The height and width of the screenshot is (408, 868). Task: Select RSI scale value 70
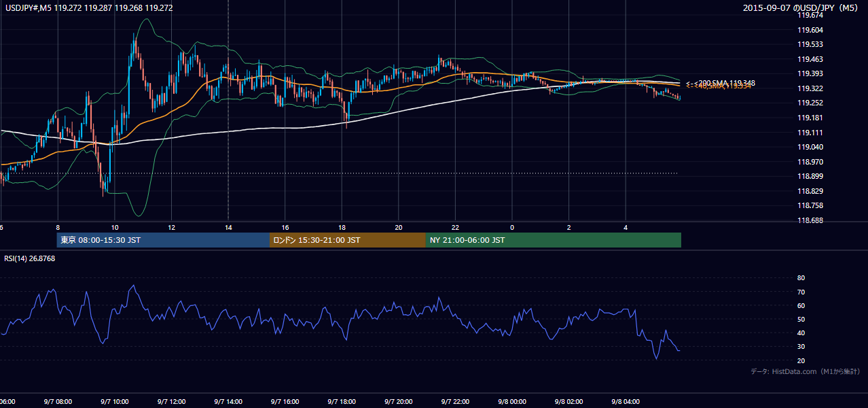click(x=801, y=292)
